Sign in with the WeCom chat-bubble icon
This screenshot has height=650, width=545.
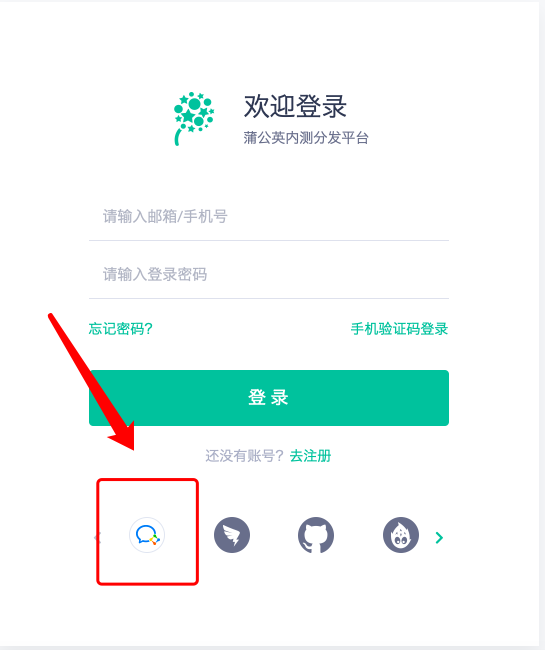[x=147, y=535]
